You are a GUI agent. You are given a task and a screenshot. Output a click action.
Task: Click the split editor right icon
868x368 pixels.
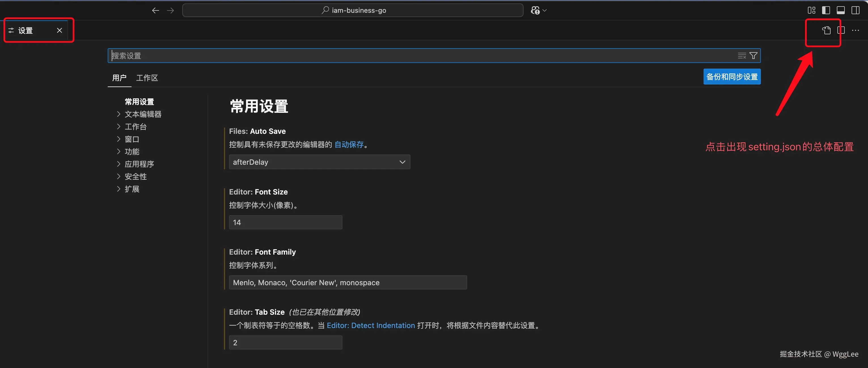coord(841,30)
